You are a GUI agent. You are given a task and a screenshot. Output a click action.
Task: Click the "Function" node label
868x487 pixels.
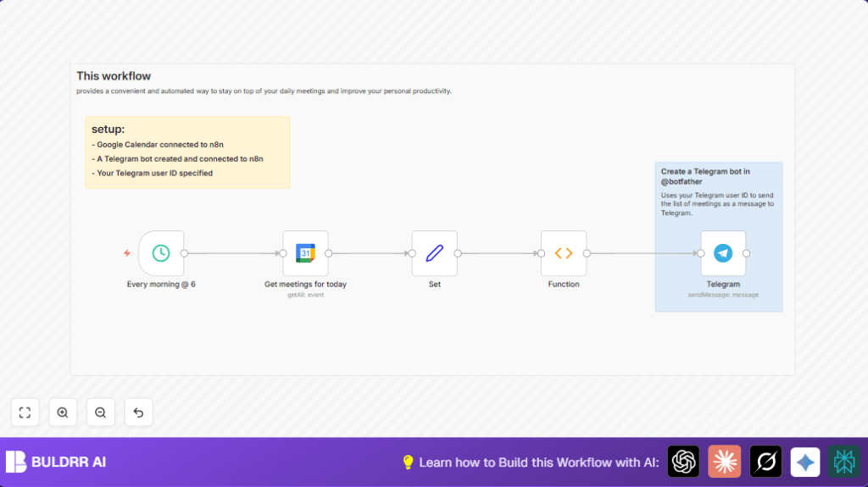coord(564,284)
